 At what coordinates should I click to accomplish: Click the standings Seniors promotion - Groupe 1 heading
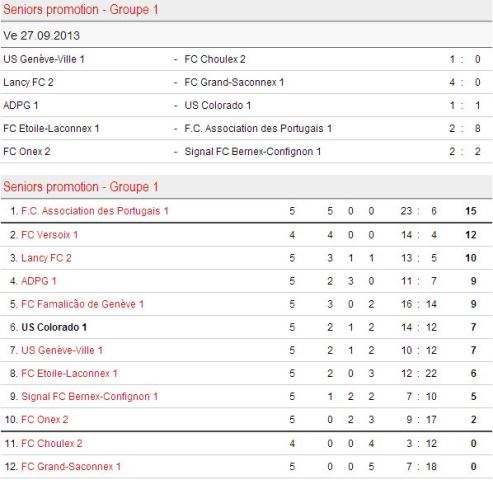tap(81, 187)
